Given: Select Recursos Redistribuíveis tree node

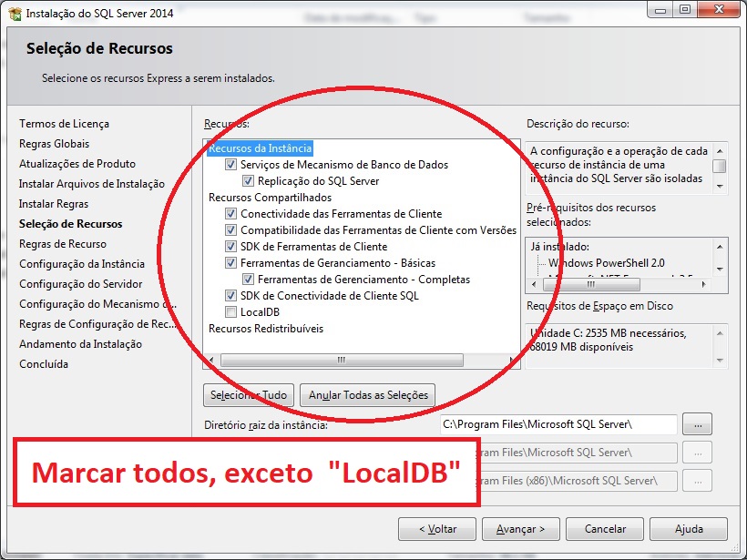Looking at the screenshot, I should [x=266, y=329].
